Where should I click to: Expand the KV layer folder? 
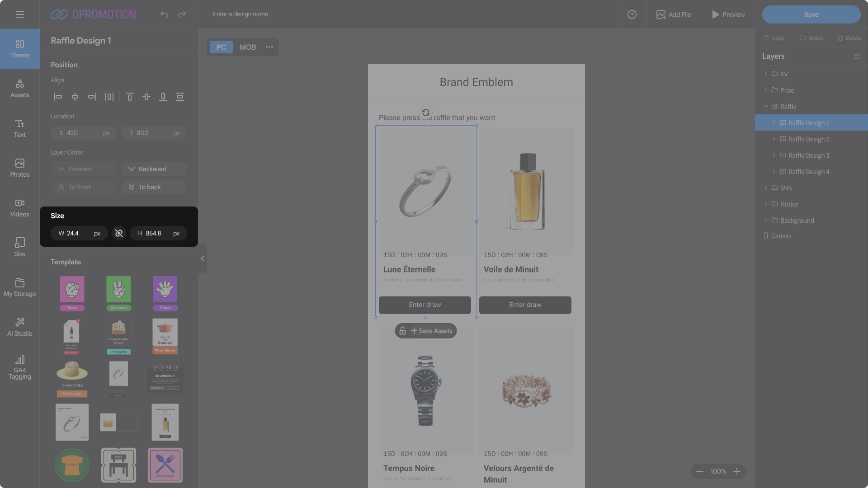pos(766,74)
